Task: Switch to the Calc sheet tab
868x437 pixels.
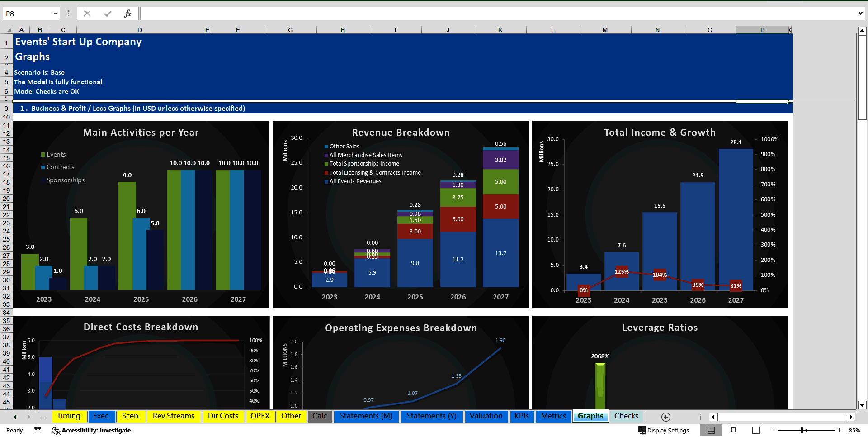Action: point(320,416)
